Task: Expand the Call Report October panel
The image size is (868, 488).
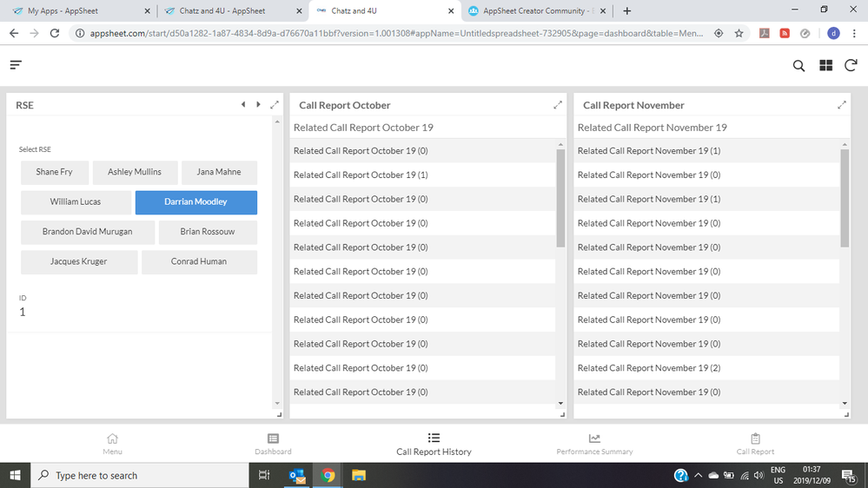Action: [x=558, y=105]
